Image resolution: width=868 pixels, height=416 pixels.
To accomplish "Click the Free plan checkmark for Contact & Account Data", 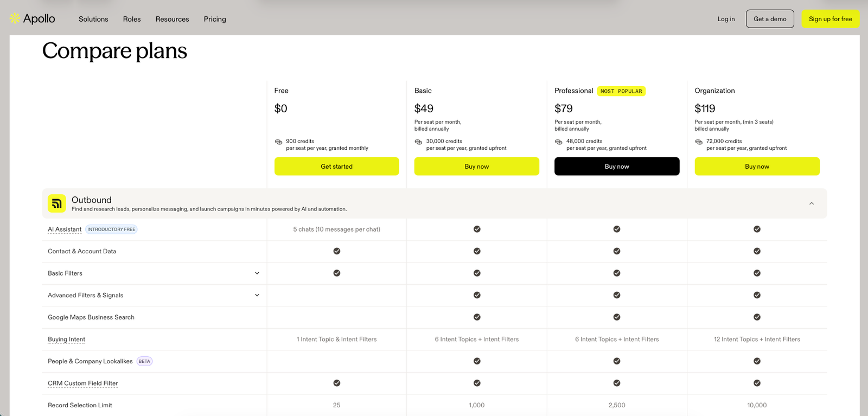I will pyautogui.click(x=337, y=251).
